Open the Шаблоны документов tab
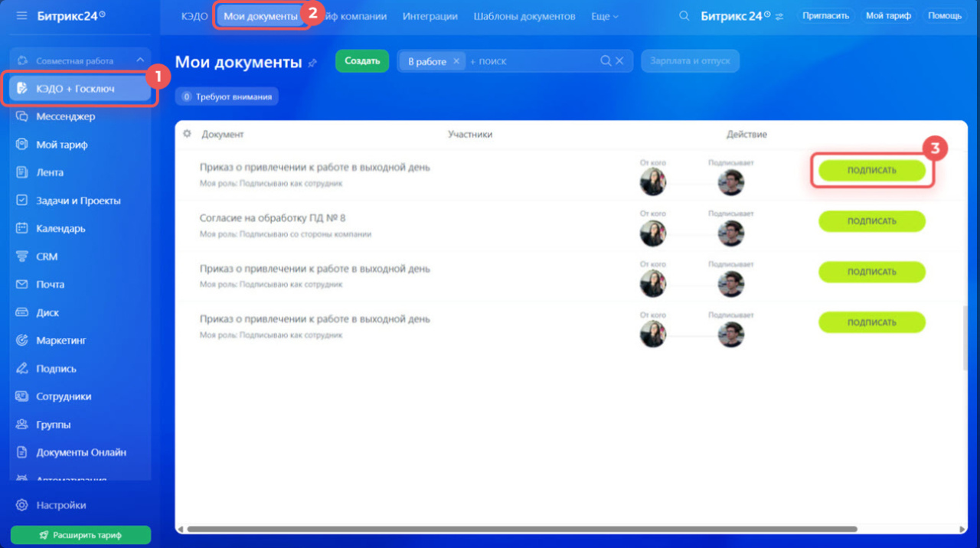Screen dimensions: 980x548 click(524, 16)
